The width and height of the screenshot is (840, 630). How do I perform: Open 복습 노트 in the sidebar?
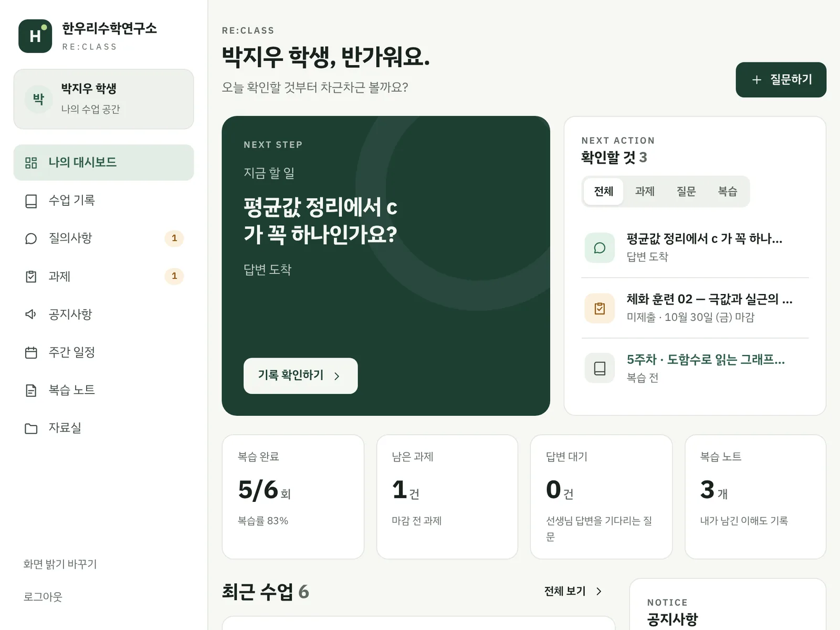[x=103, y=390]
